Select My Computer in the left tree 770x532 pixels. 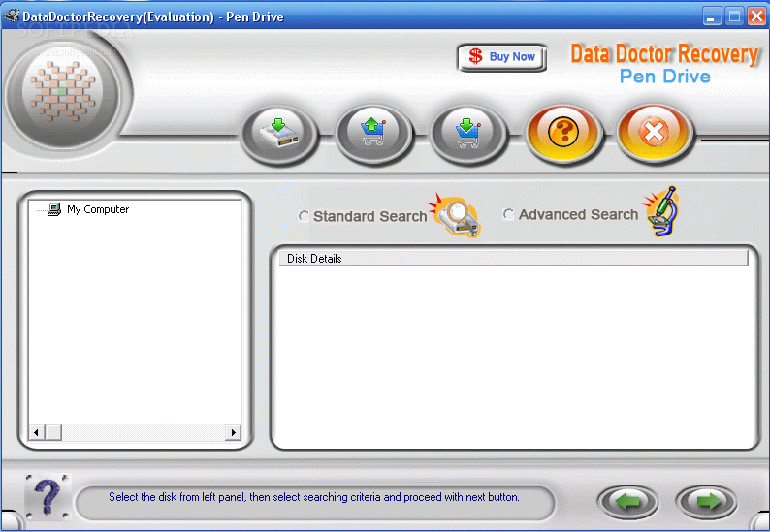(98, 209)
